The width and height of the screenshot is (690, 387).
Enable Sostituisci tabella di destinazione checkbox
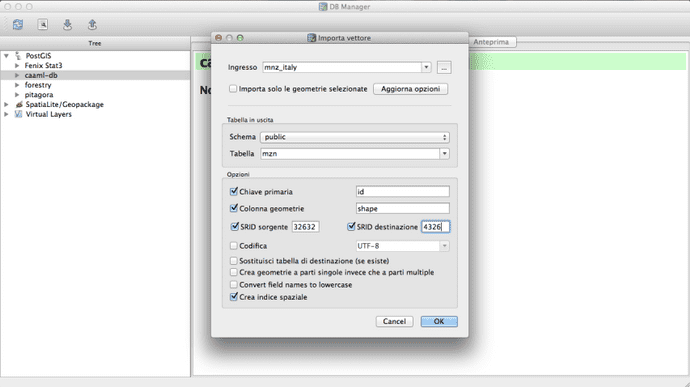(x=234, y=261)
